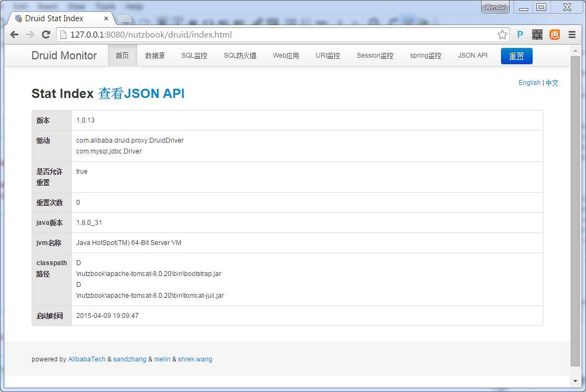Open the Chrome hamburger menu

coord(572,35)
